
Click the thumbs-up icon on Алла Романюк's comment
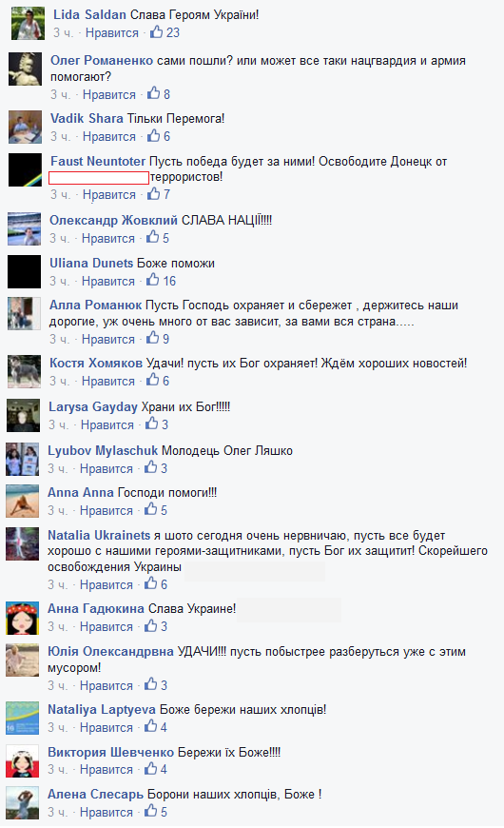[152, 339]
